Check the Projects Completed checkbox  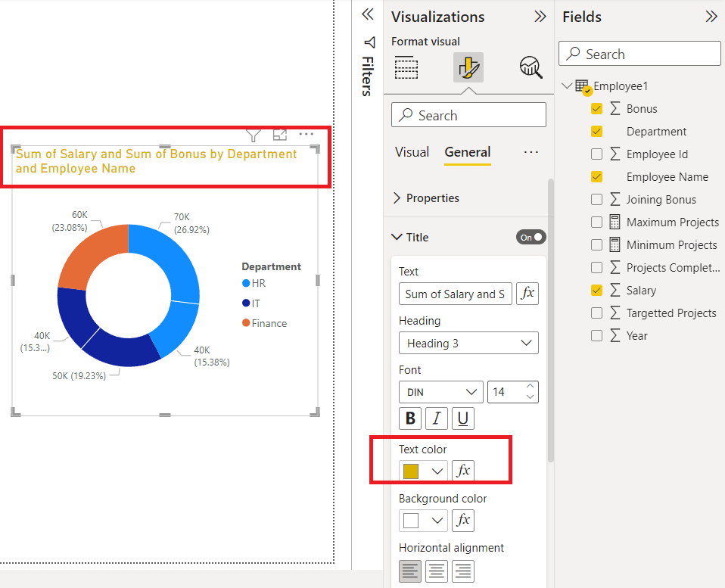[x=596, y=267]
